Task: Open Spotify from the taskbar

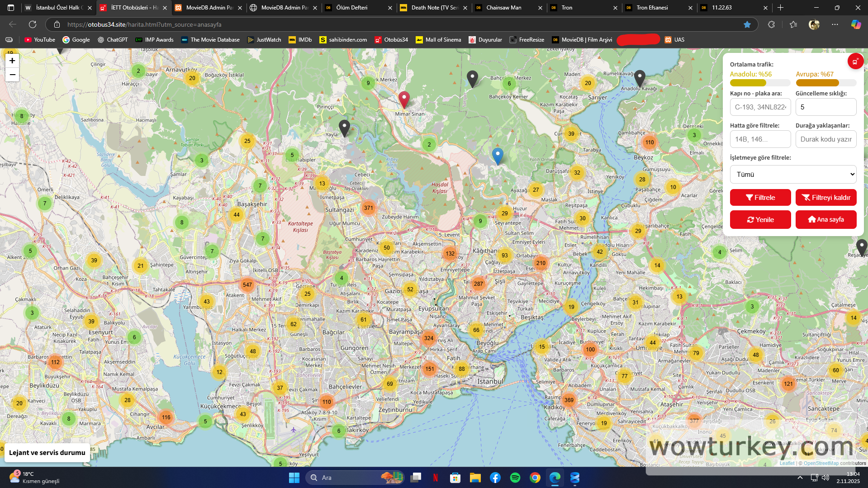Action: click(x=515, y=478)
